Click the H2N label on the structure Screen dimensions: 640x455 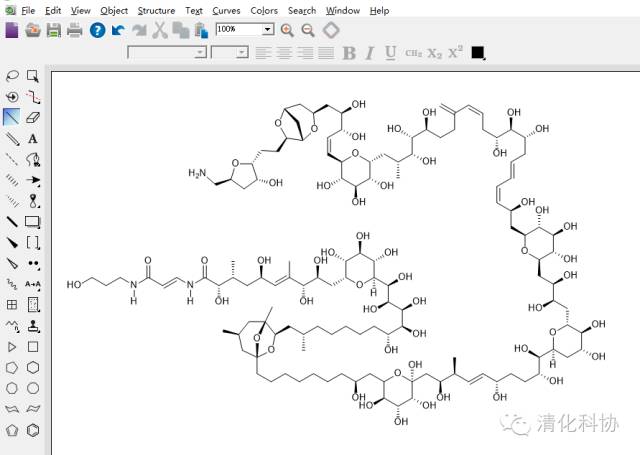(197, 173)
